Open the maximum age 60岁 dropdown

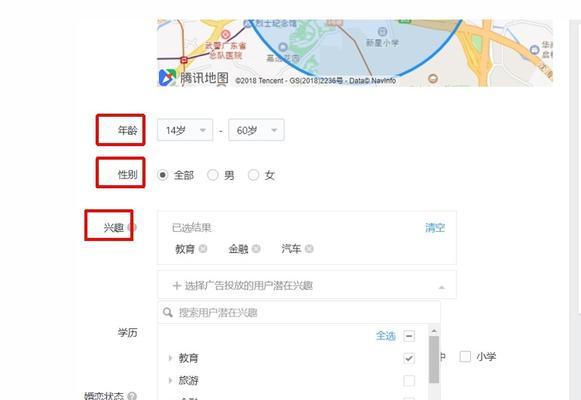coord(256,130)
